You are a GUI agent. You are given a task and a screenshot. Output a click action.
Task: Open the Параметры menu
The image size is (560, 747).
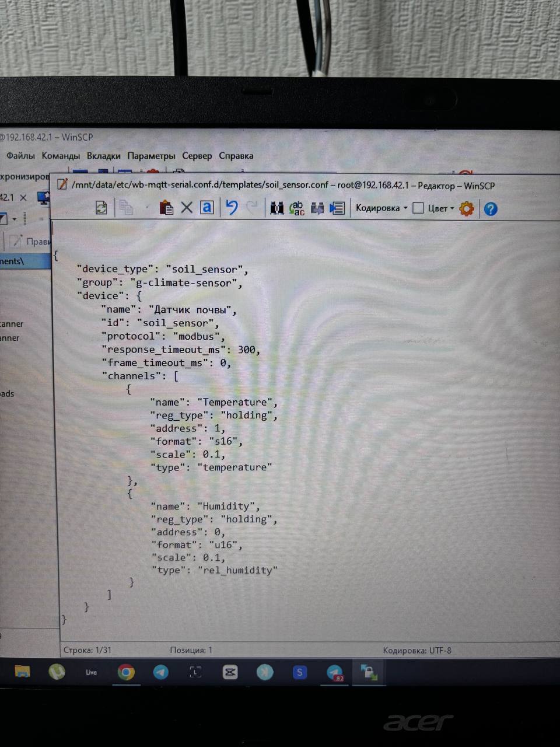tap(151, 156)
